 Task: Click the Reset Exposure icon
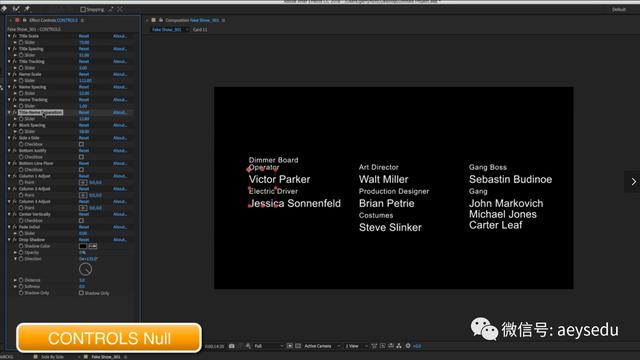[x=408, y=346]
